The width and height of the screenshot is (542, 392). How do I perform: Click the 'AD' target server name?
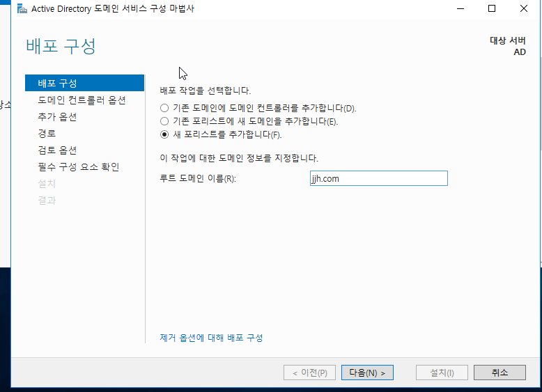click(520, 52)
